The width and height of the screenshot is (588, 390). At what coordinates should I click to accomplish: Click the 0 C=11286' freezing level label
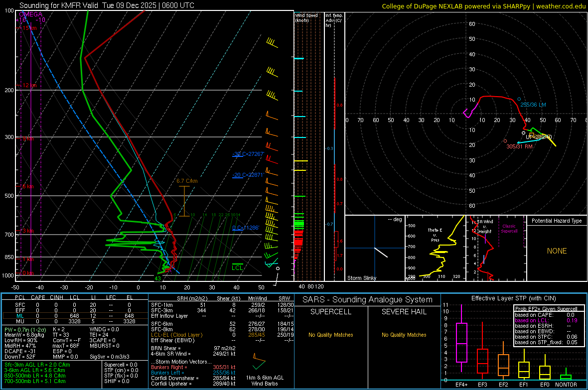(x=246, y=228)
